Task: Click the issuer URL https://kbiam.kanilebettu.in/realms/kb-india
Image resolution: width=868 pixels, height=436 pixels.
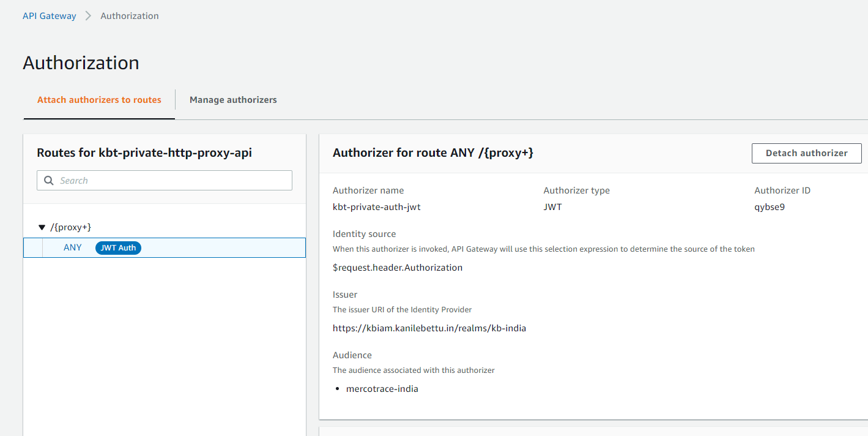Action: (429, 328)
